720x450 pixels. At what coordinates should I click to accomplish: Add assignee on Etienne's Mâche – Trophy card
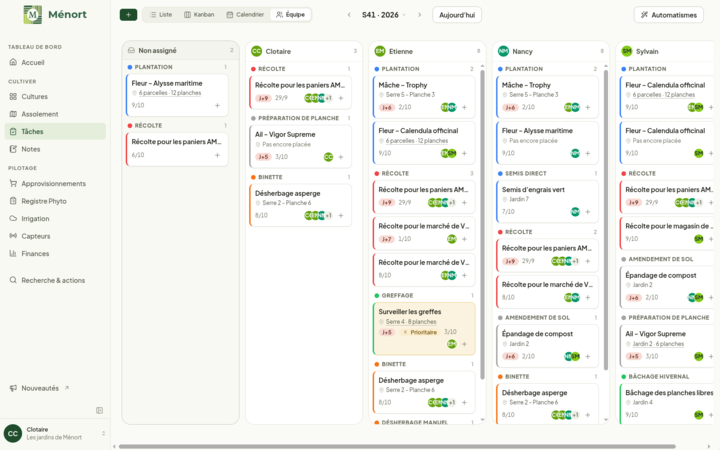464,107
